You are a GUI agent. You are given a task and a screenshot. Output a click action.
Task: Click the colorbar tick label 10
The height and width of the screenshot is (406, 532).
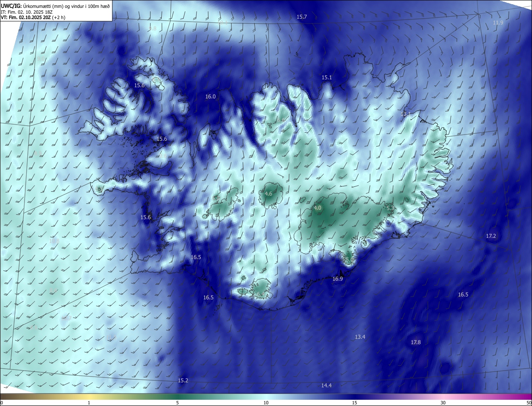266,403
